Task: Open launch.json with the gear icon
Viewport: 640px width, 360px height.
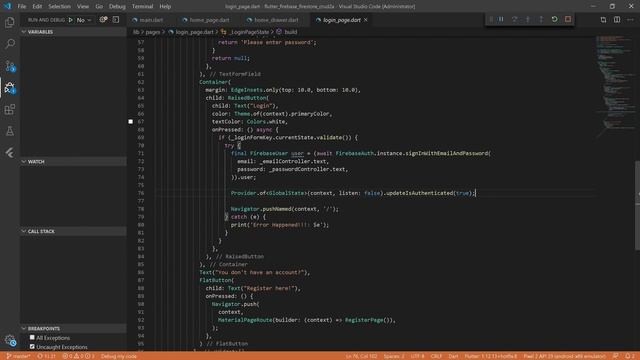Action: (103, 20)
